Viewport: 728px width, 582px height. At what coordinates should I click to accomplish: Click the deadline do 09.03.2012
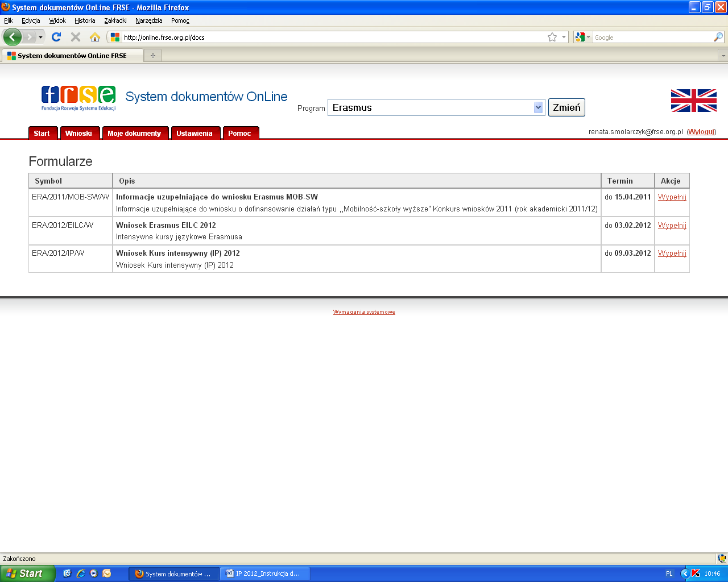[628, 253]
